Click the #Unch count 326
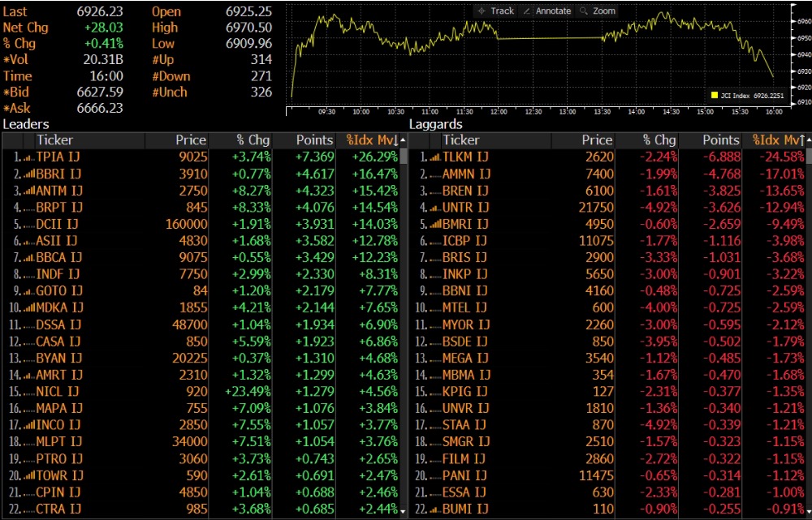The width and height of the screenshot is (812, 520). point(261,92)
